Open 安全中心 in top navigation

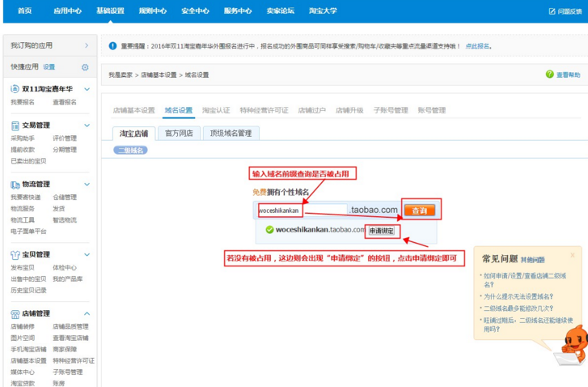196,11
